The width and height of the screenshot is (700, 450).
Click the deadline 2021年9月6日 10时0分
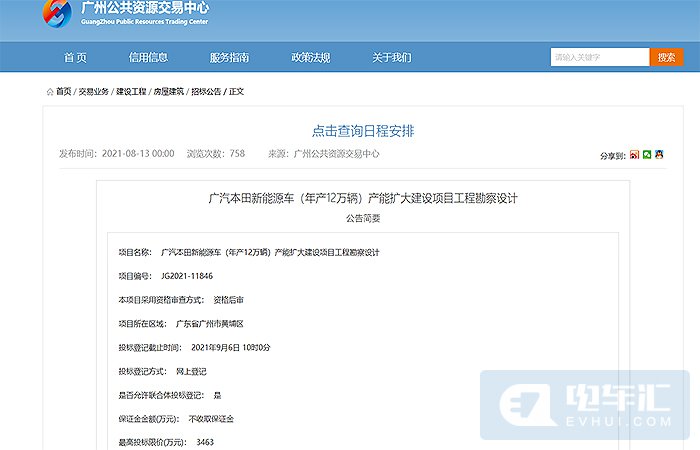click(231, 347)
